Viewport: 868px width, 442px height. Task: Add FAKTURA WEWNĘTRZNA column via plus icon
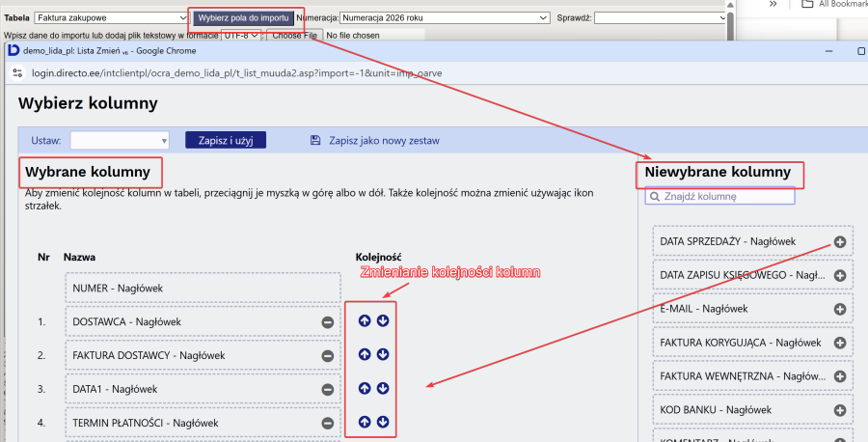pos(840,376)
